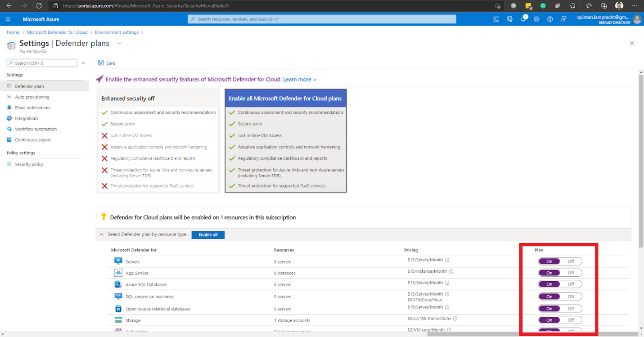Click the Resources column header
This screenshot has height=337, width=644.
[284, 250]
